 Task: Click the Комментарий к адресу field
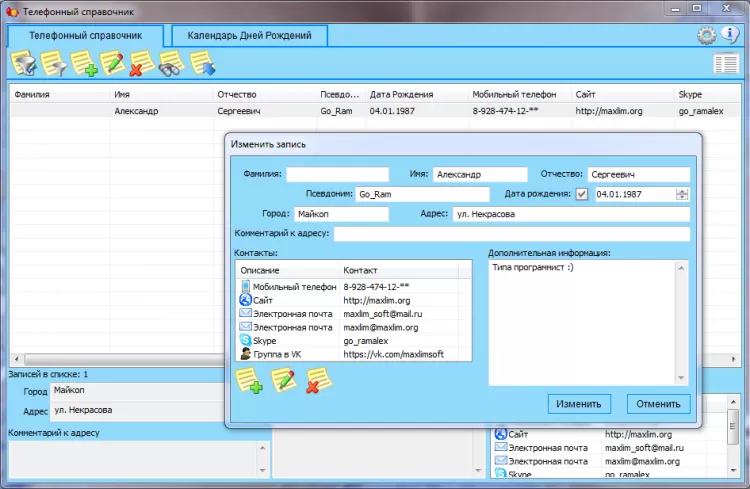pos(511,234)
